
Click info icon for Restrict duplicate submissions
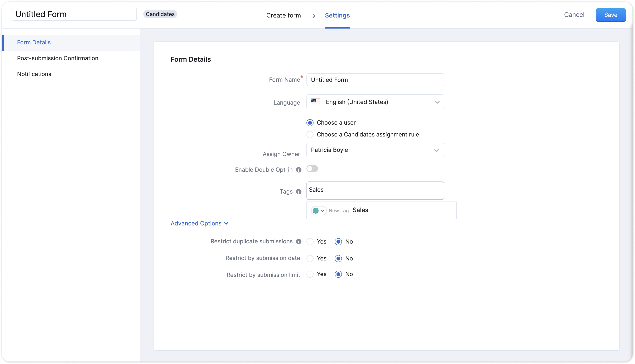pos(299,241)
